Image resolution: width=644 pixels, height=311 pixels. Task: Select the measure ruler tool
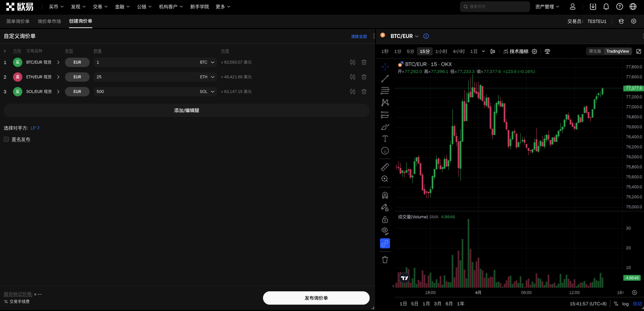[385, 167]
